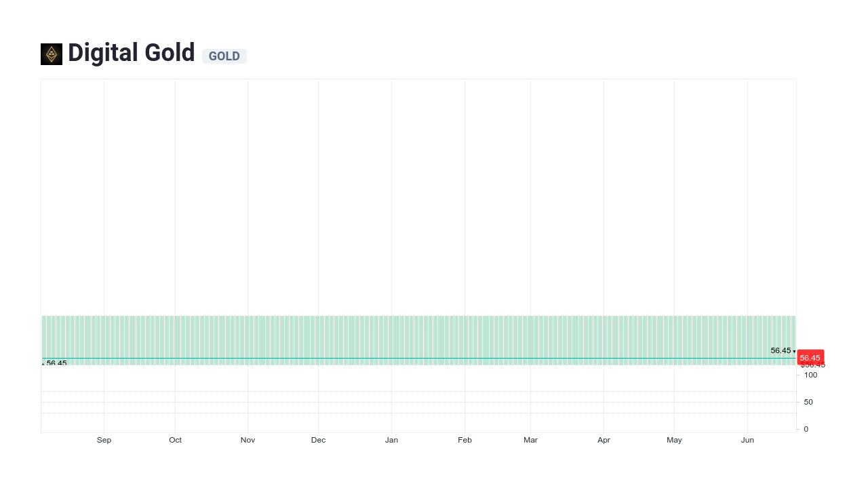Expand details on the red price bubble
The image size is (868, 488).
[810, 357]
